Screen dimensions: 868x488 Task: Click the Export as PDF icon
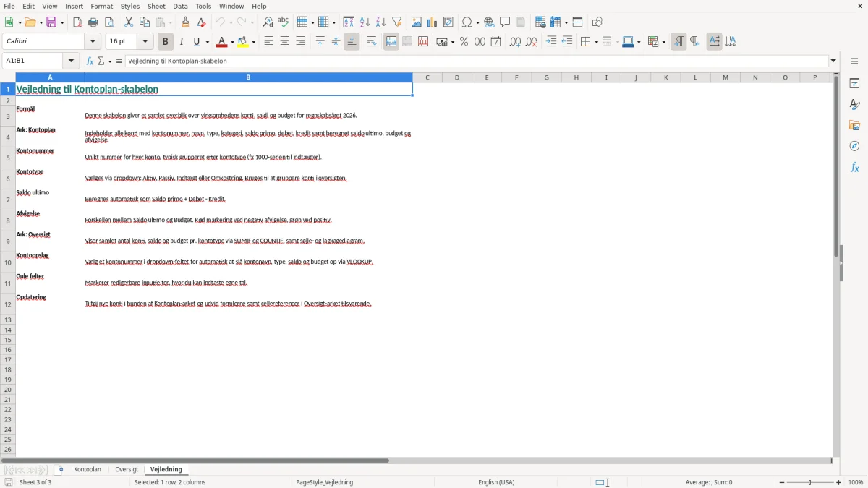[77, 22]
